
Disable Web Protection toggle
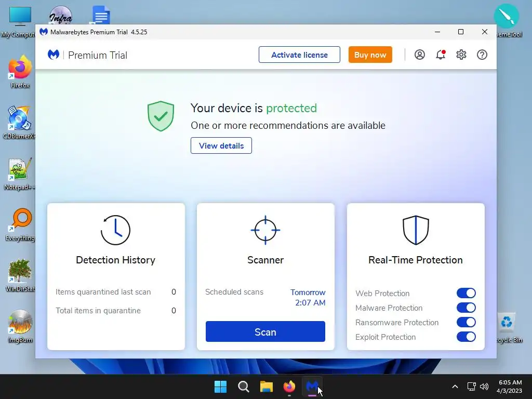[466, 293]
